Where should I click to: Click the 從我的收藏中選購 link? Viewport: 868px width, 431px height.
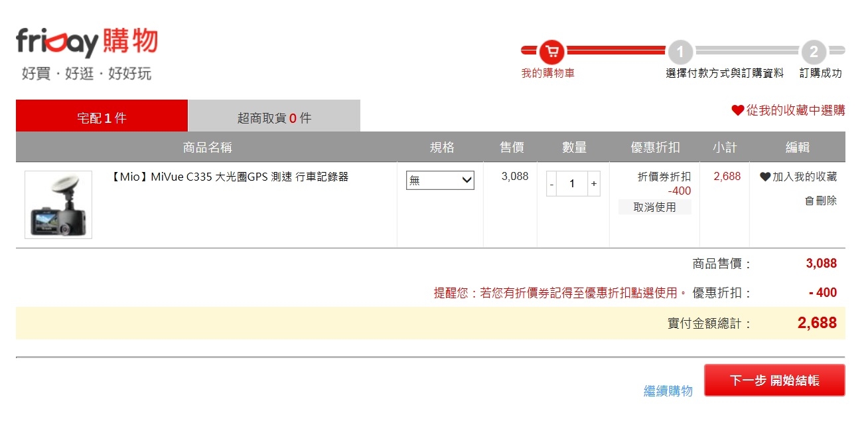tap(796, 110)
